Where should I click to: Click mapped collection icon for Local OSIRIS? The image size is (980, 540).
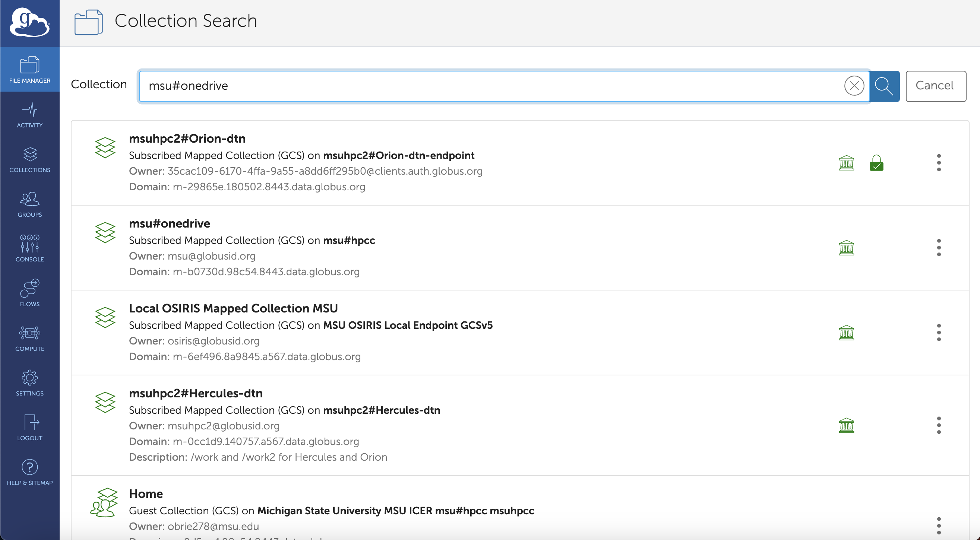pos(105,317)
